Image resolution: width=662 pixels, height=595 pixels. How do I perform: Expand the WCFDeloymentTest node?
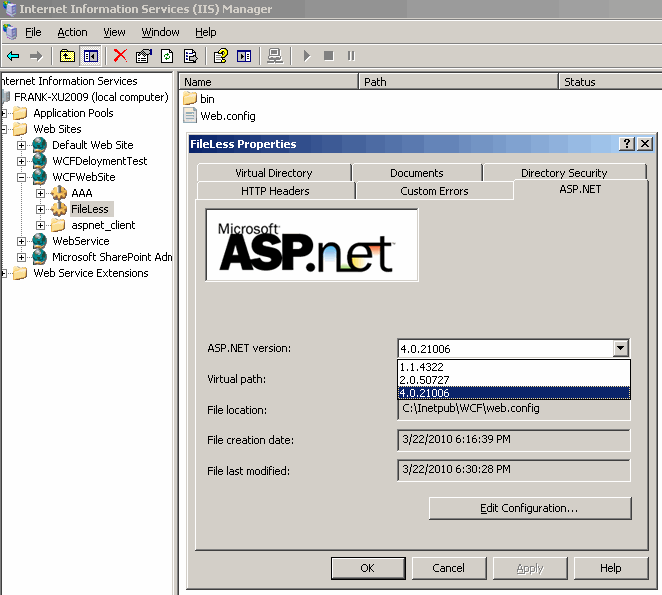coord(21,161)
